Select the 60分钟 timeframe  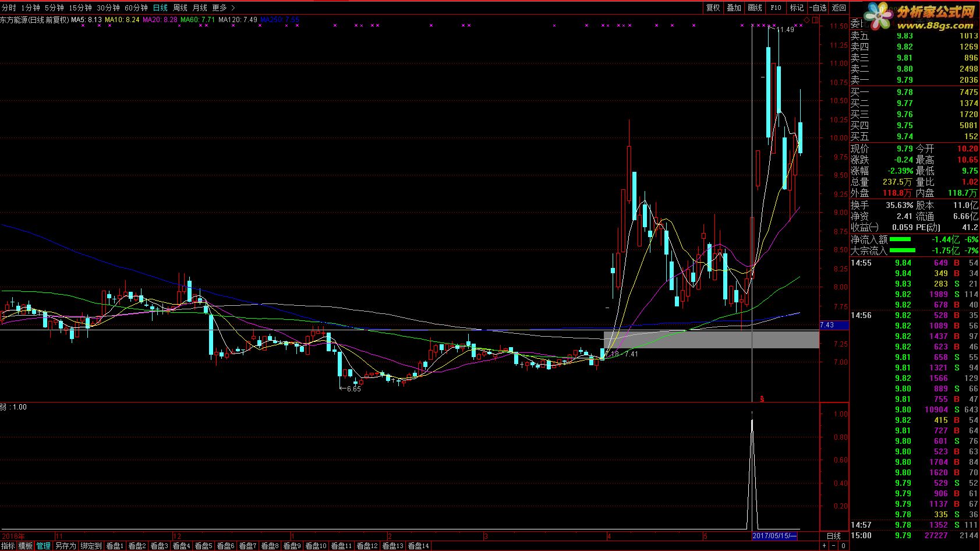(x=136, y=8)
